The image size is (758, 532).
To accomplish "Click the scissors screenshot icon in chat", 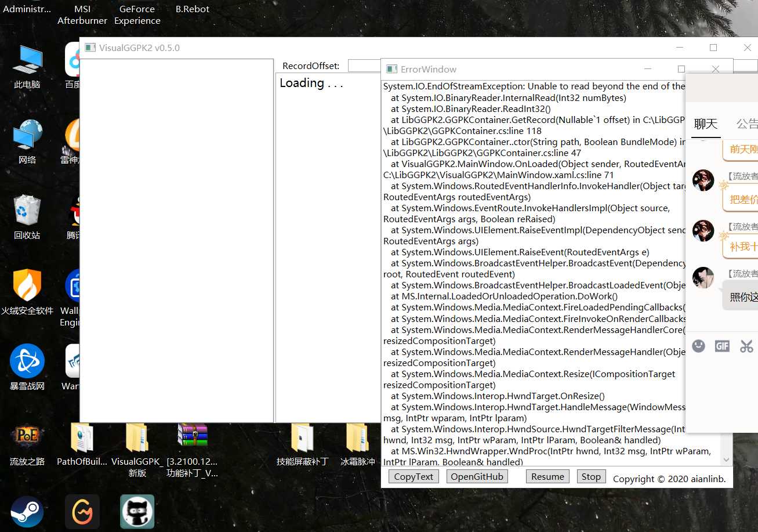I will [x=746, y=346].
